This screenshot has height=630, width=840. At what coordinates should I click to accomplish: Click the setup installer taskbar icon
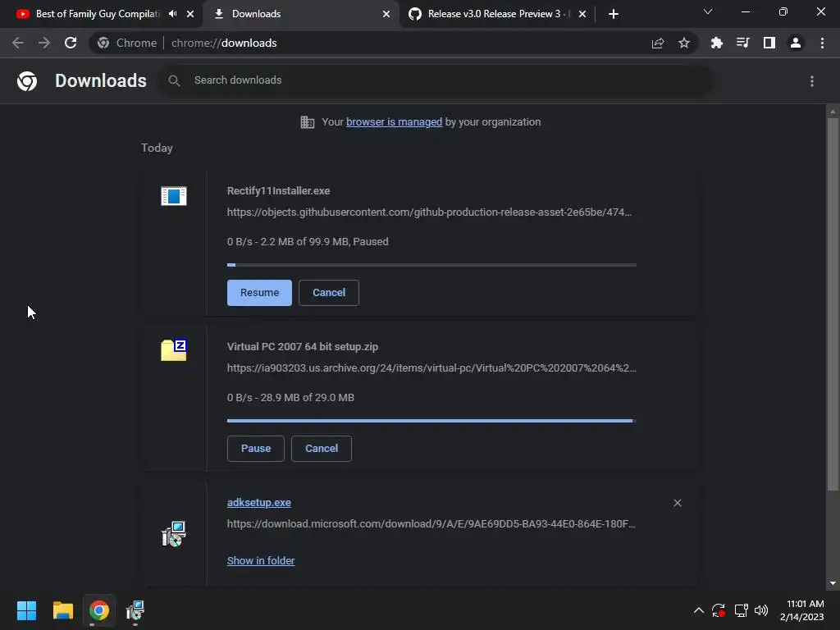pos(135,610)
